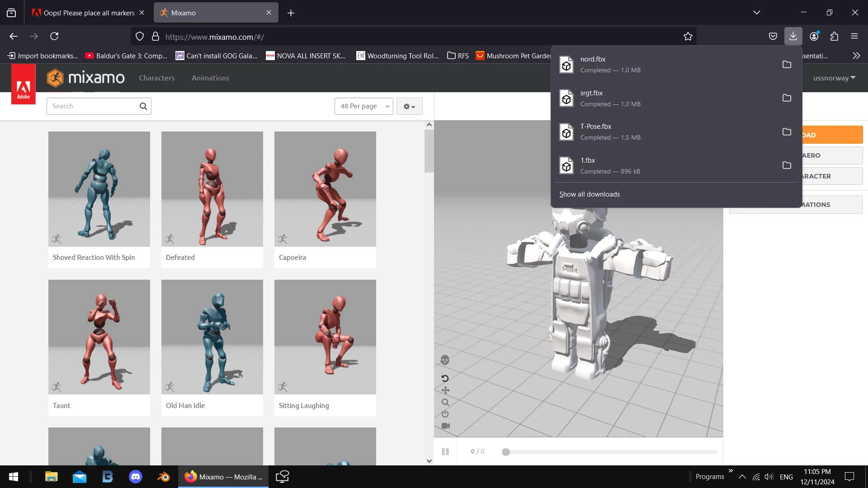Switch to the Characters tab
868x488 pixels.
tap(156, 78)
